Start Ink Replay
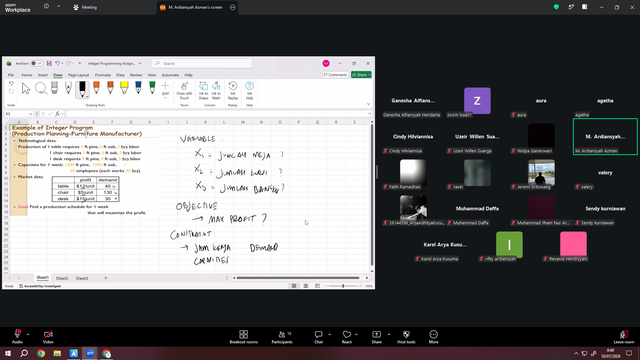640x360 pixels. (233, 91)
